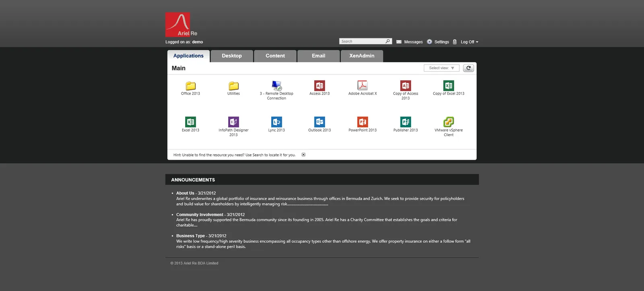Switch to the Email tab
Viewport: 644px width, 291px height.
pos(318,56)
